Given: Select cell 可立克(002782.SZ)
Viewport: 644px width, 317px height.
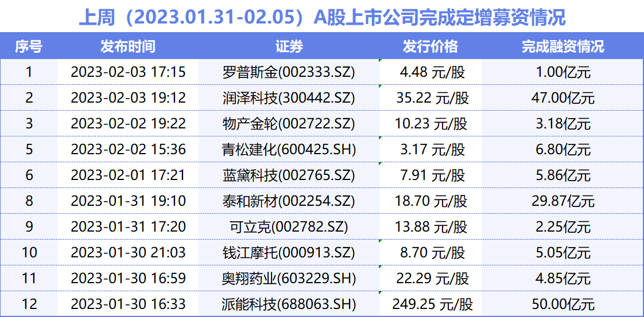Looking at the screenshot, I should tap(289, 226).
